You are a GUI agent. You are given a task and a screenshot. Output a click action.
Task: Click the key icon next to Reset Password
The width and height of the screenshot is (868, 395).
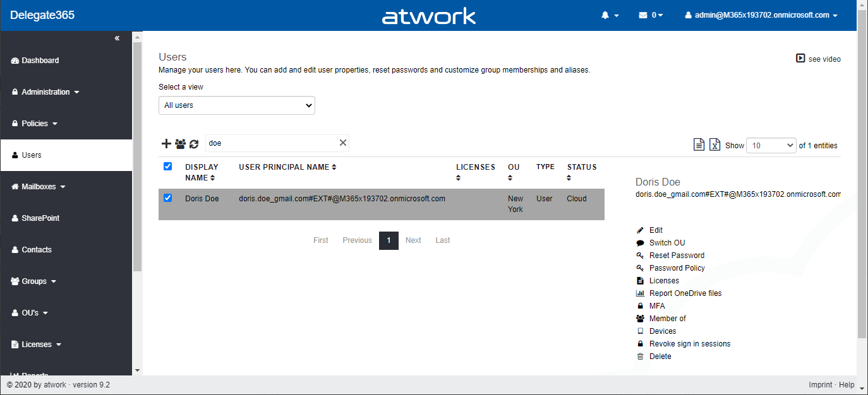(x=640, y=256)
